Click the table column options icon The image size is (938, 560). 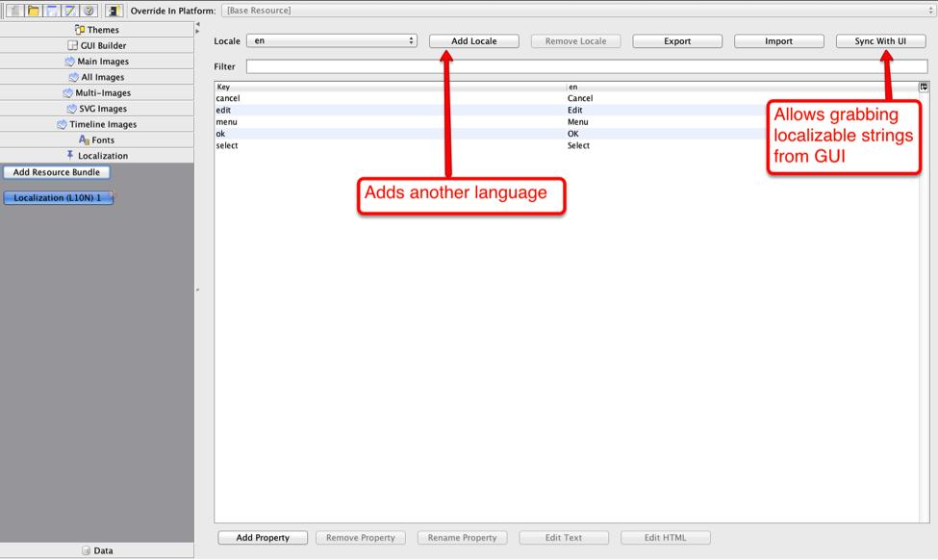924,87
